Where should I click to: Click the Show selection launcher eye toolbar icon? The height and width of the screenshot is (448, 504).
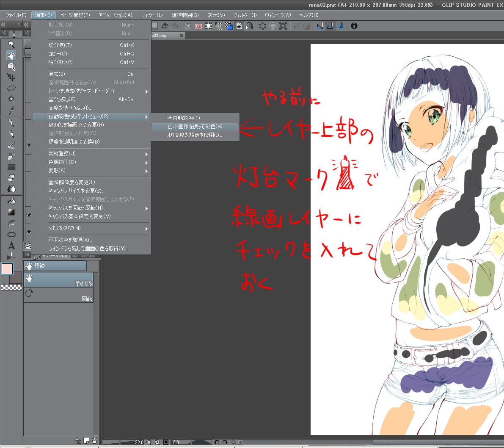tap(239, 26)
